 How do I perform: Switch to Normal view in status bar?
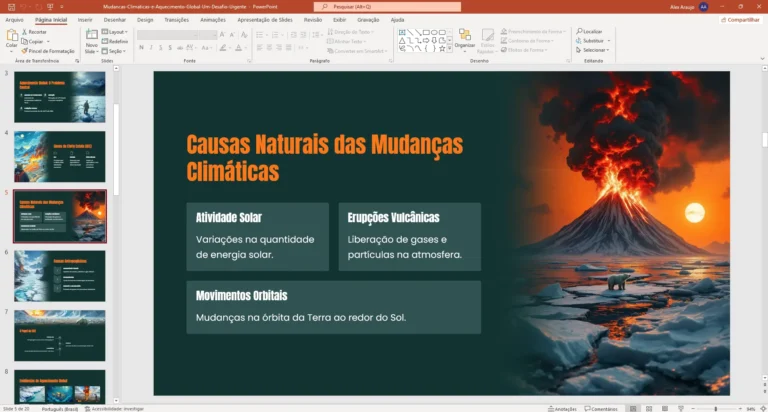[633, 409]
